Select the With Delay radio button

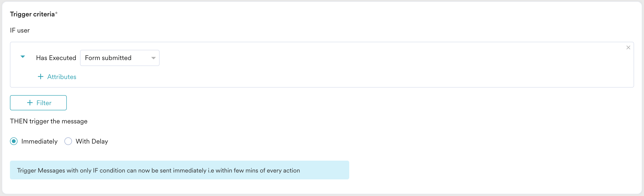(68, 141)
